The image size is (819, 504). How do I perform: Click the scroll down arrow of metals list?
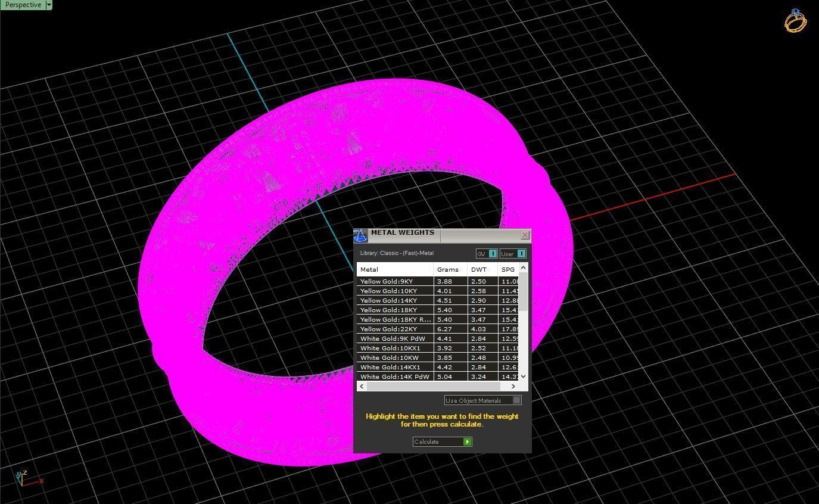(x=524, y=376)
